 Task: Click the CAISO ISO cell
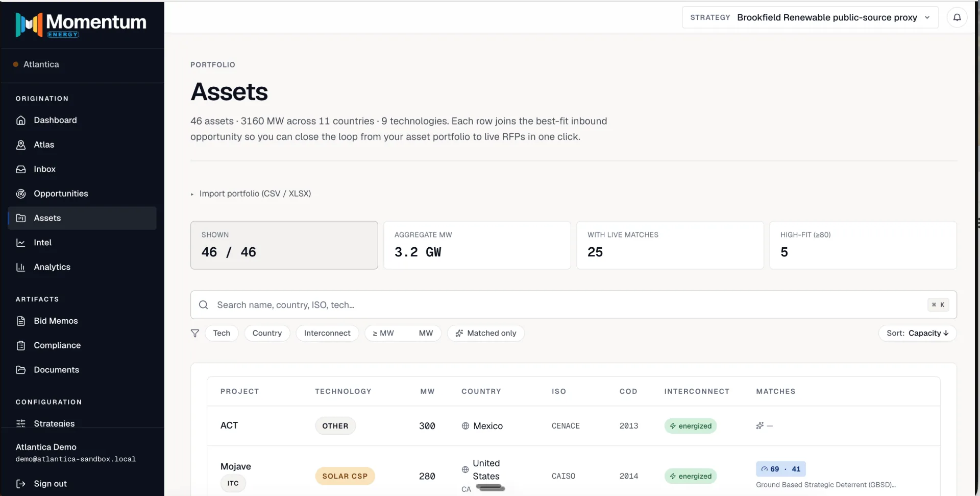pyautogui.click(x=563, y=476)
